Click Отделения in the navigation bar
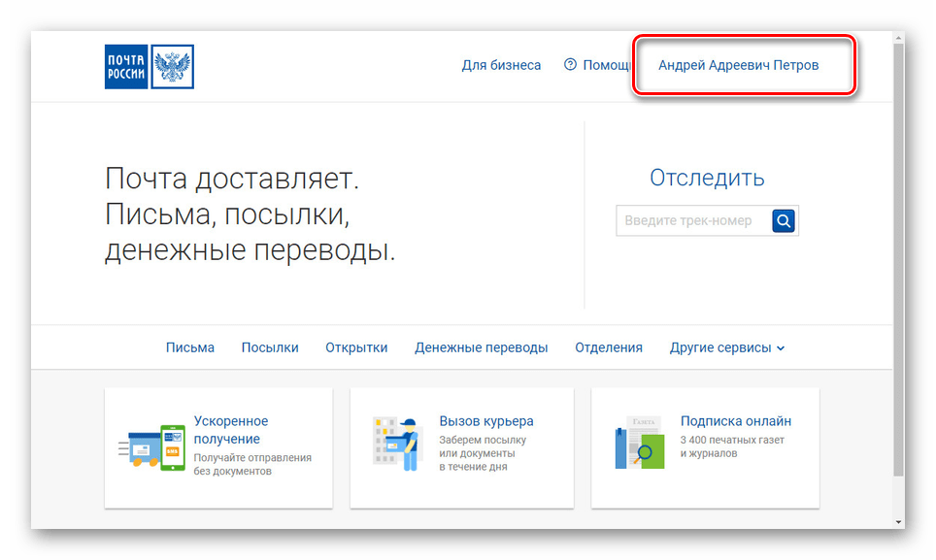This screenshot has width=936, height=560. tap(608, 346)
